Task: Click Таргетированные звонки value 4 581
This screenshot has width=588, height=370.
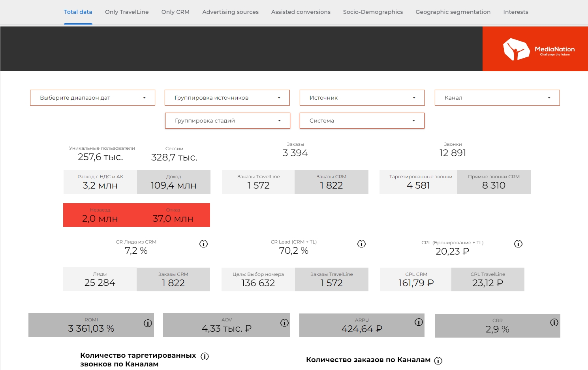Action: 418,185
